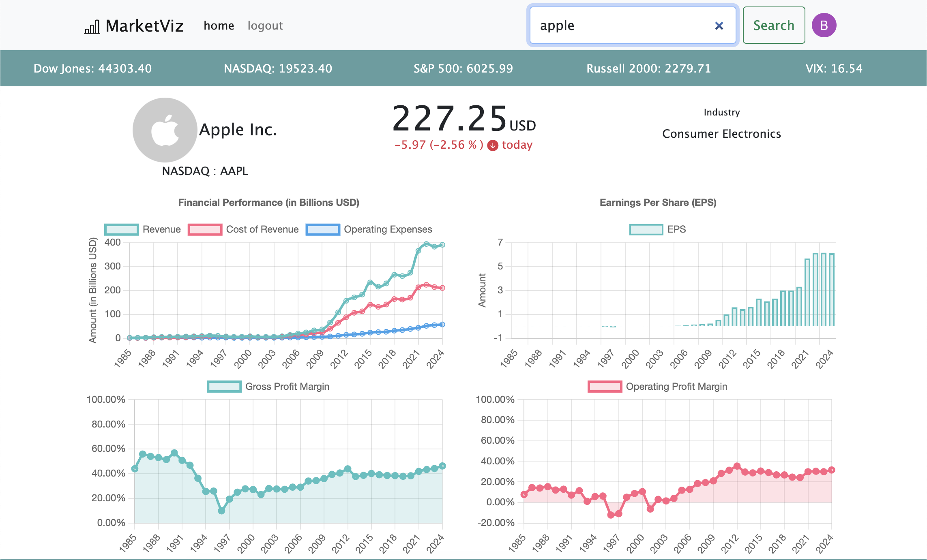The image size is (927, 560).
Task: Click the Apple logo circle image
Action: coord(165,130)
